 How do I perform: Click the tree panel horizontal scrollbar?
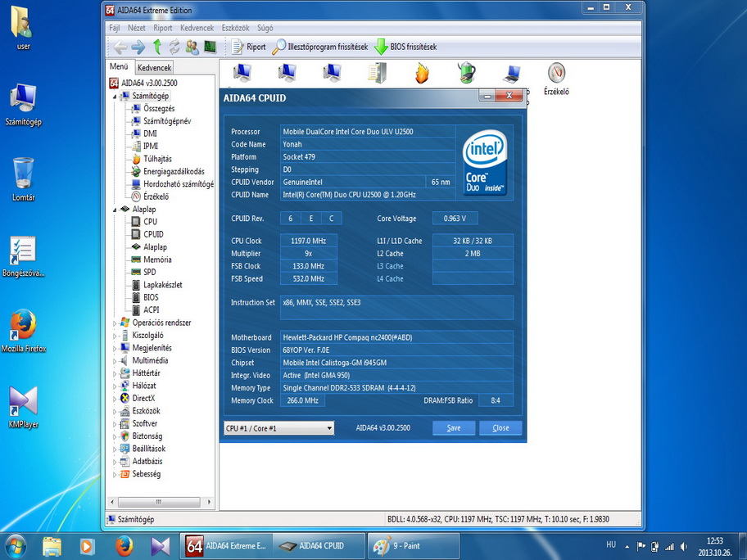[159, 502]
